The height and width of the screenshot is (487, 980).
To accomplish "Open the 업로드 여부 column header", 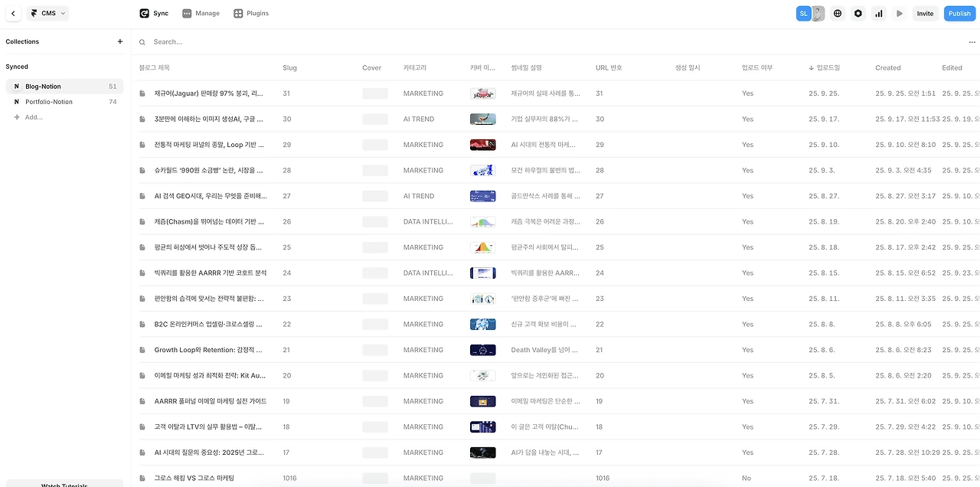I will (757, 67).
